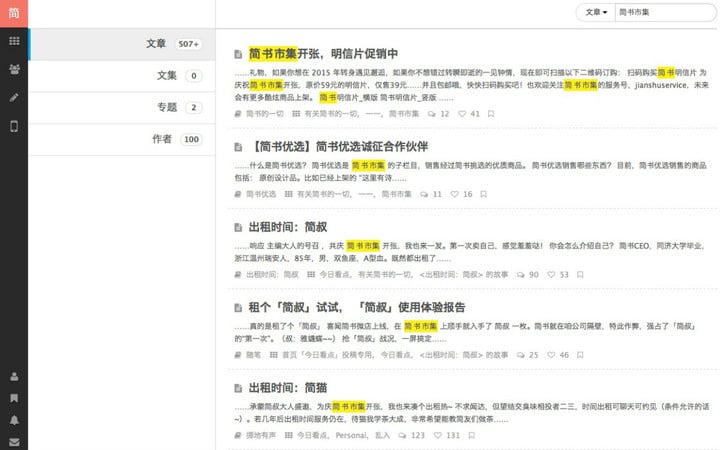
Task: Bookmark the 简书市集开张 article
Action: (x=491, y=114)
